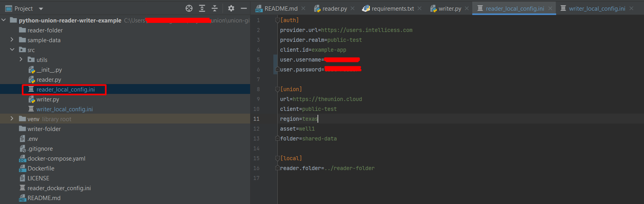
Task: Fold the [local] section in gutter
Action: 277,158
